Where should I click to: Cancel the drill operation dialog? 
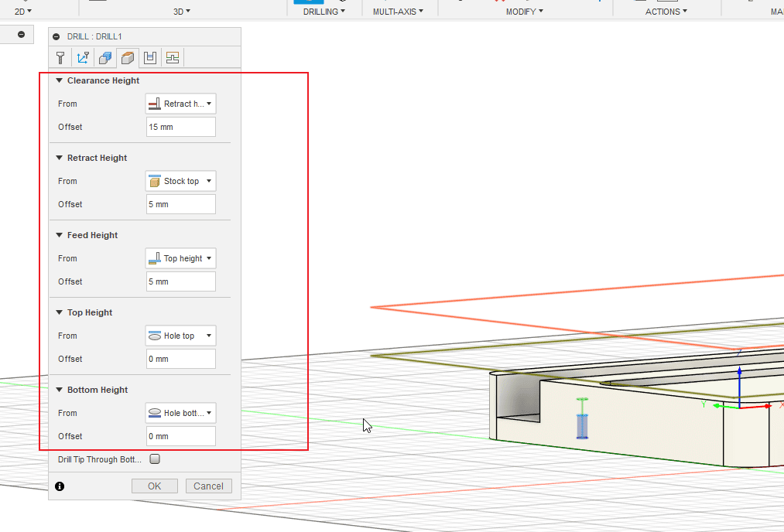(208, 486)
